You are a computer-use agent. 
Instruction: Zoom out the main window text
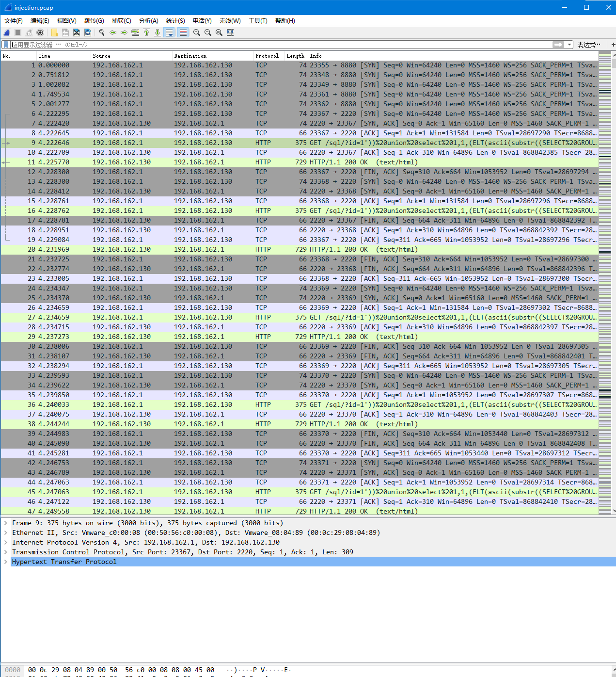click(x=208, y=32)
